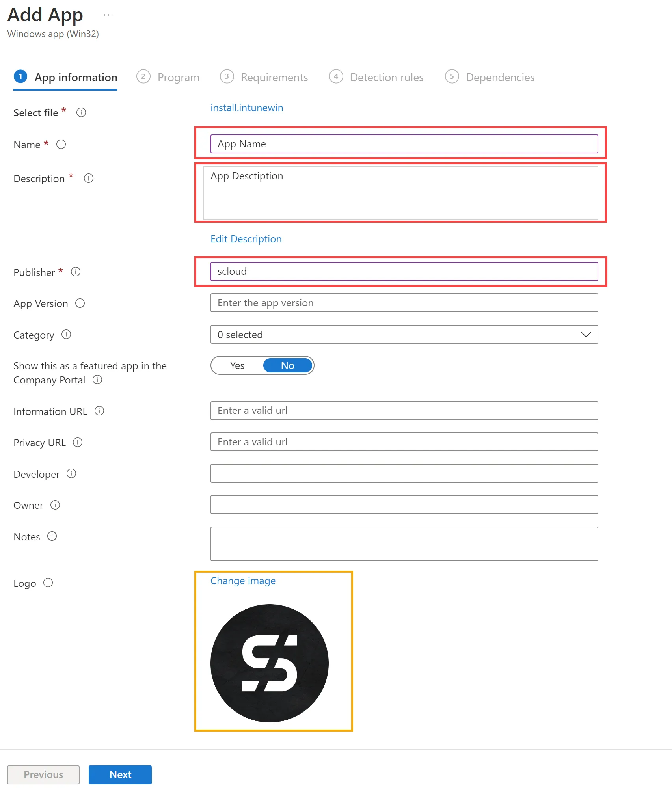Click the info icon beside App Version

click(x=80, y=303)
